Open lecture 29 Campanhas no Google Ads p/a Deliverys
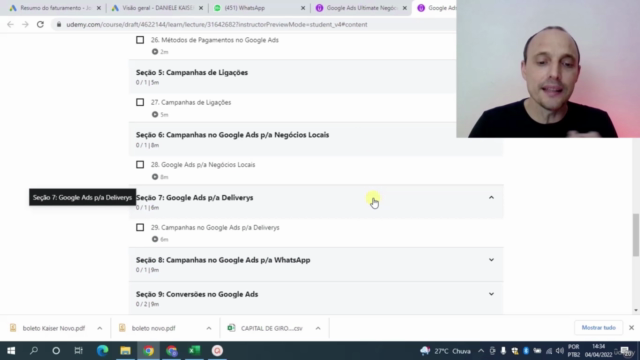The width and height of the screenshot is (640, 360). tap(215, 228)
